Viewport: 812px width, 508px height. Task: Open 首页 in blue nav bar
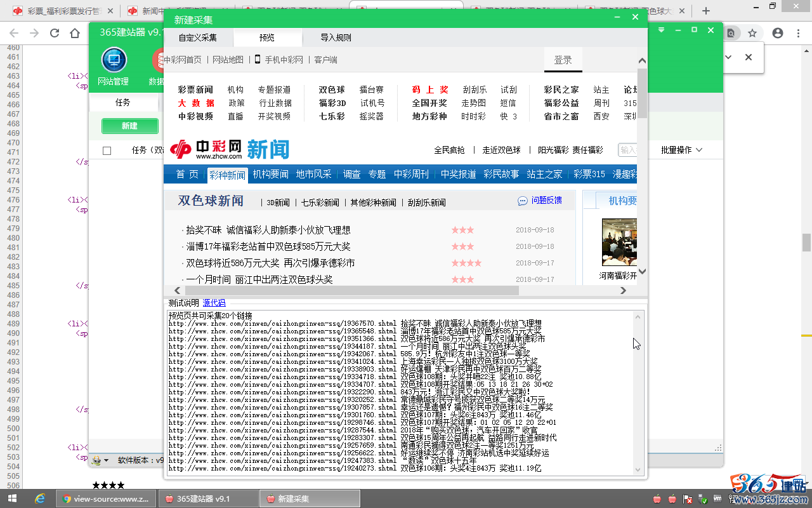pyautogui.click(x=187, y=174)
